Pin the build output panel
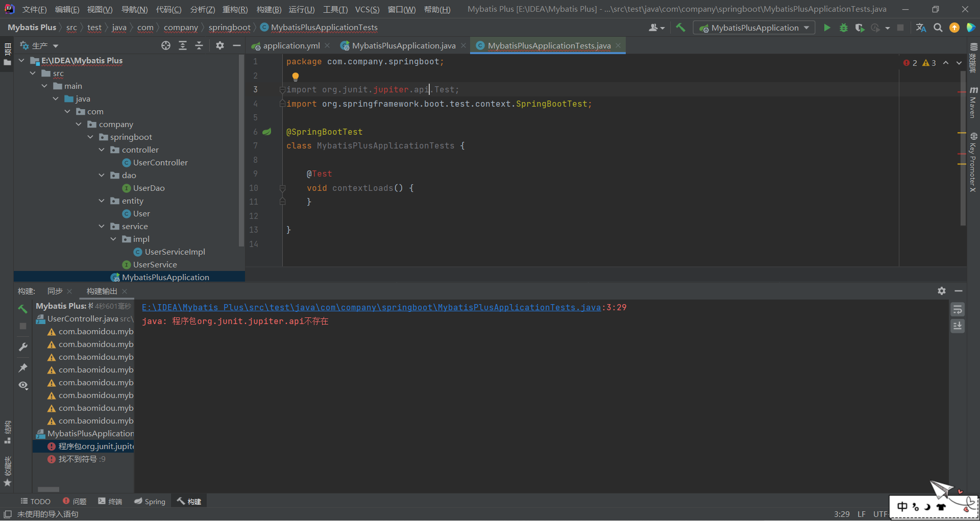This screenshot has height=521, width=980. [23, 368]
